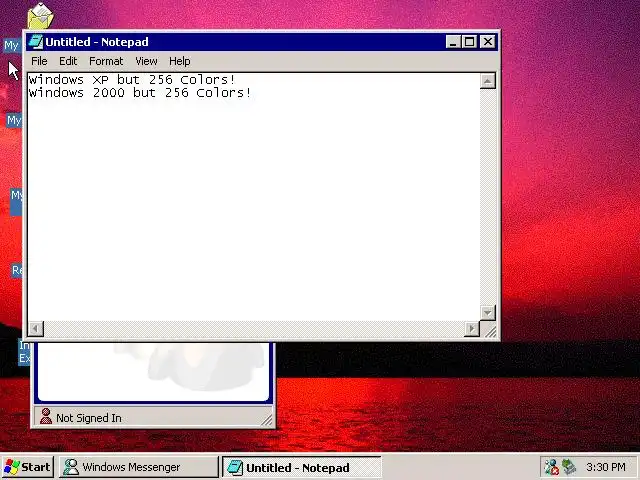Click the Messenger status person icon

46,416
